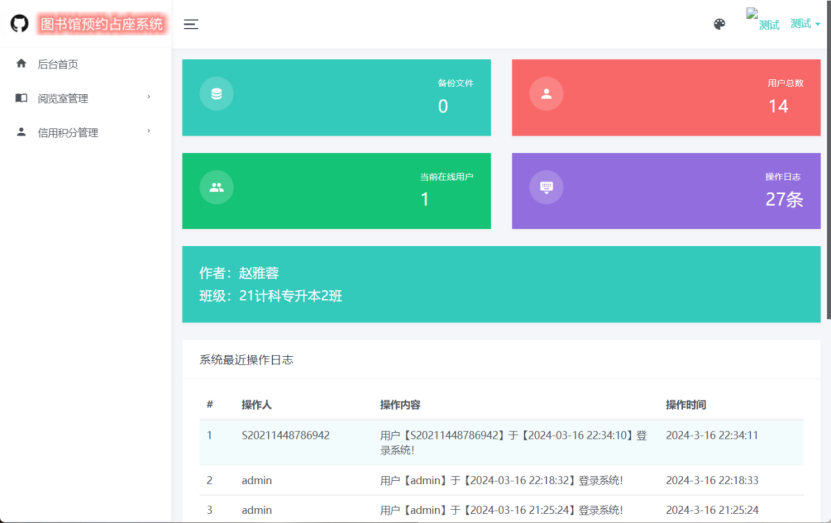Click admin operator in row 2

[257, 480]
